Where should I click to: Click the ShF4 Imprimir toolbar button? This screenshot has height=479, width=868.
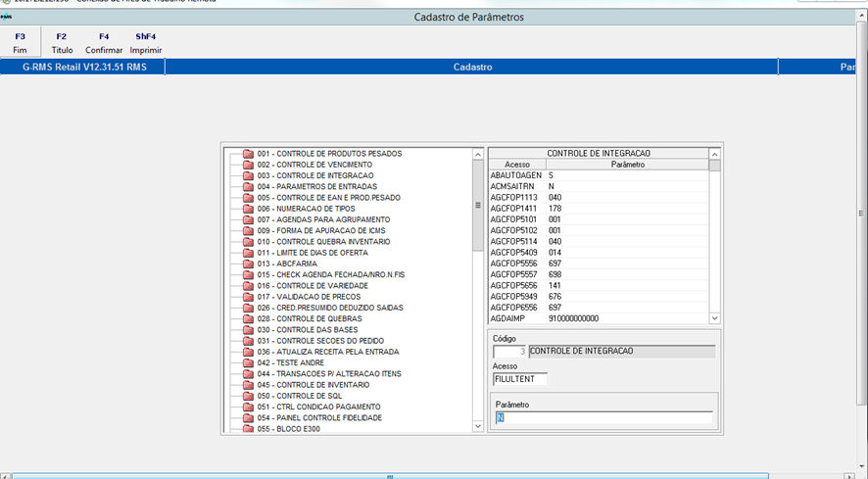(146, 43)
